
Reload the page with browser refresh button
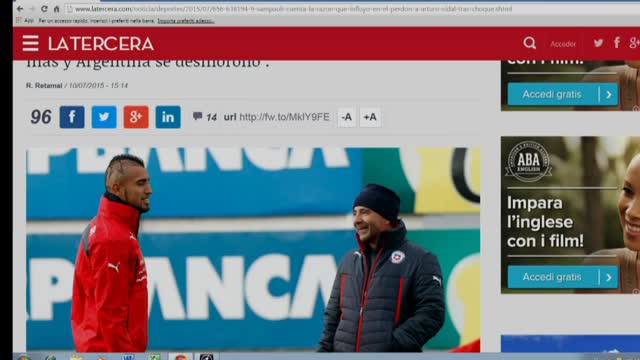[44, 9]
